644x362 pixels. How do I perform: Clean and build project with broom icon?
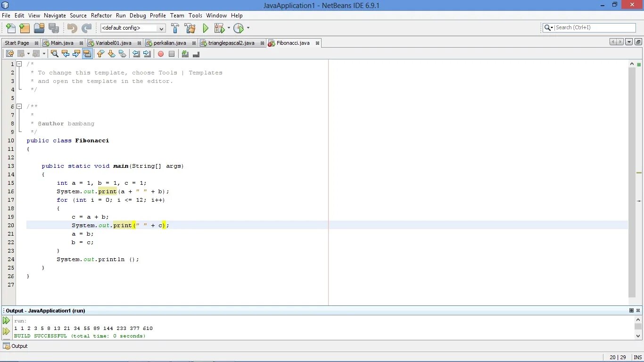[190, 28]
